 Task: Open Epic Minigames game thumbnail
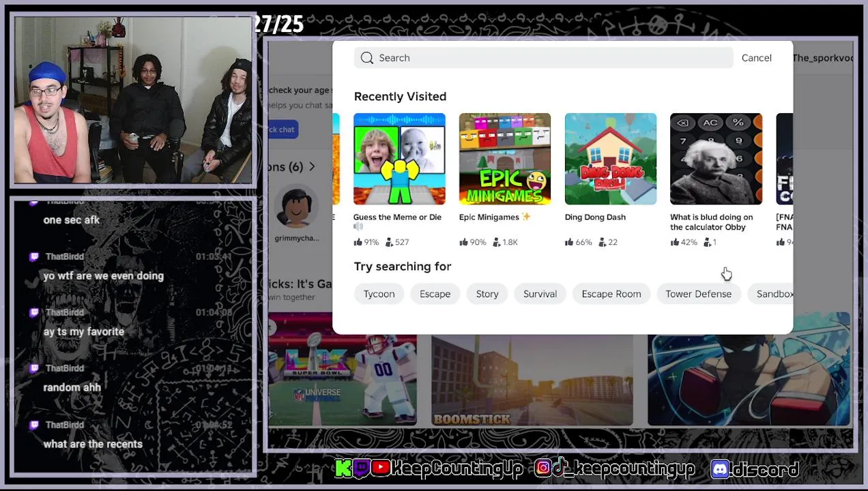pos(505,159)
